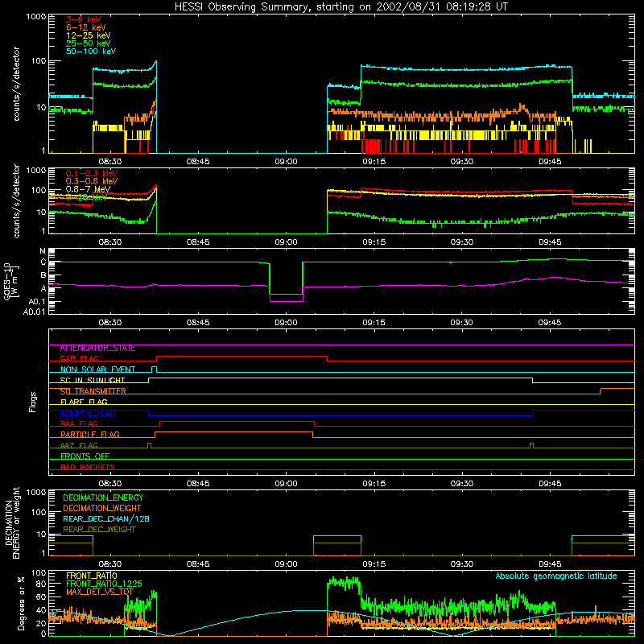Select the ECLIPSE_FLAG label
This screenshot has height=644, width=644.
88,413
